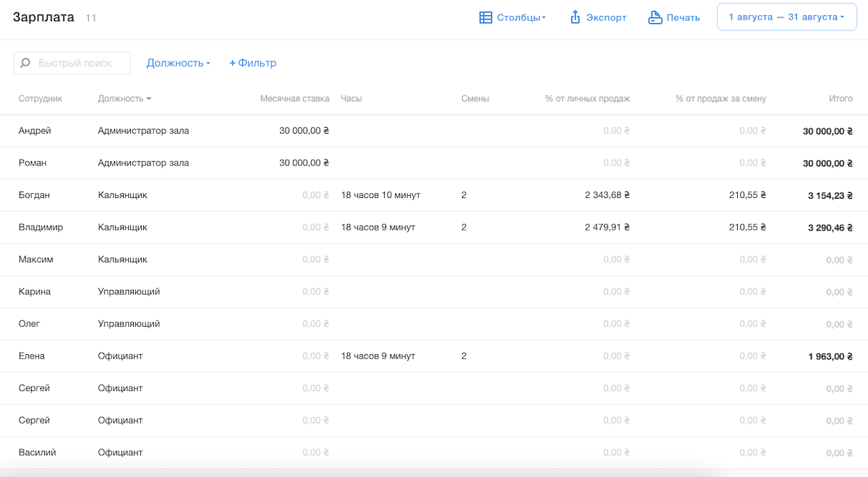Add a filter with + Фильтр

click(x=252, y=63)
